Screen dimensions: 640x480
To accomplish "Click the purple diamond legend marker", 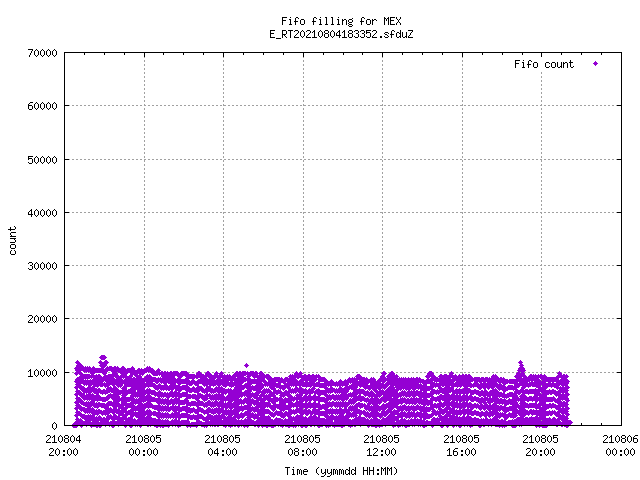I will click(x=596, y=64).
